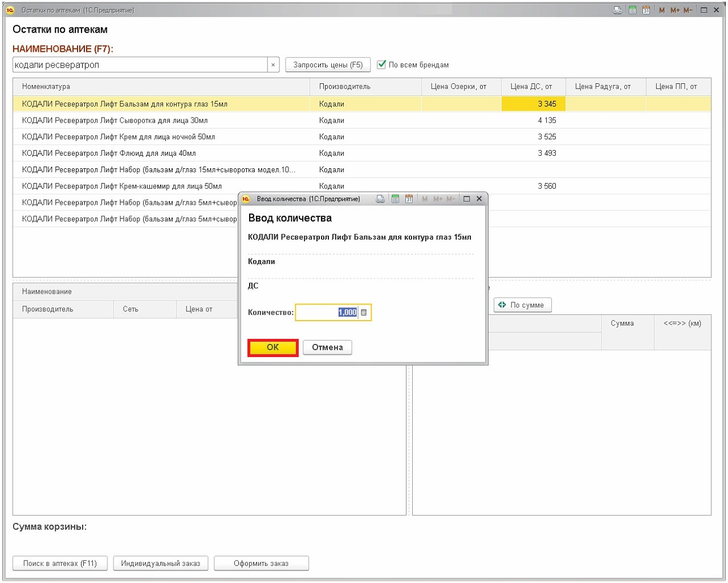This screenshot has height=583, width=728.
Task: Open calculator icon in Ввод количества dialog
Action: click(x=395, y=199)
